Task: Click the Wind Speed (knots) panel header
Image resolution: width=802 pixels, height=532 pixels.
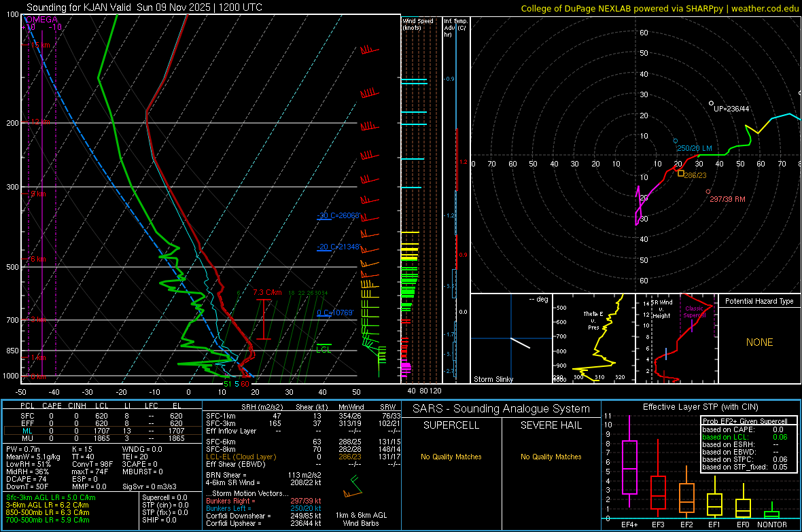Action: tap(418, 24)
